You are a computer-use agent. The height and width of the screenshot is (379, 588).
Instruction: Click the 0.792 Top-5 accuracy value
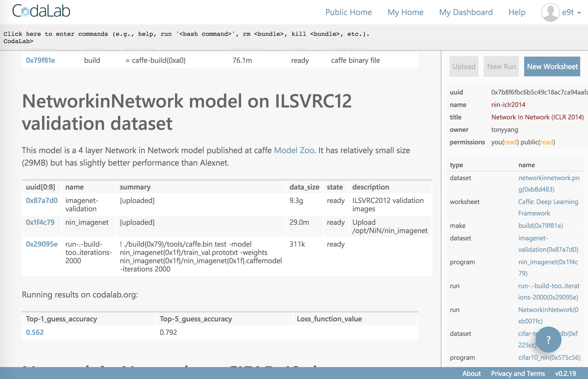[x=168, y=332]
